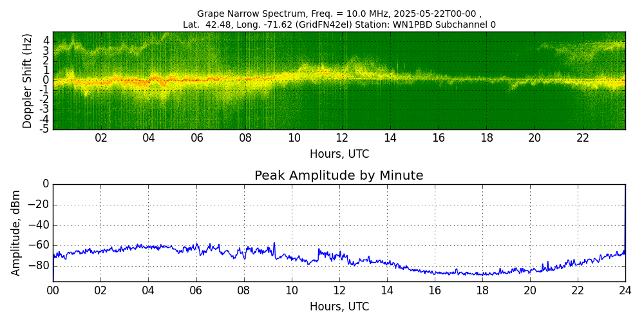
Task: Click Hours, UTC label under the spectrogram
Action: (339, 154)
